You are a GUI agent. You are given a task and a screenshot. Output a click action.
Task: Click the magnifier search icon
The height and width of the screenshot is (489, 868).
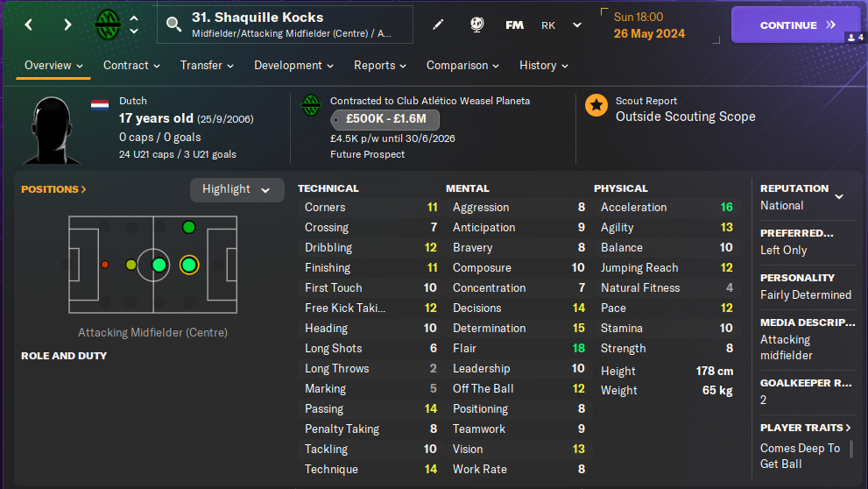173,25
